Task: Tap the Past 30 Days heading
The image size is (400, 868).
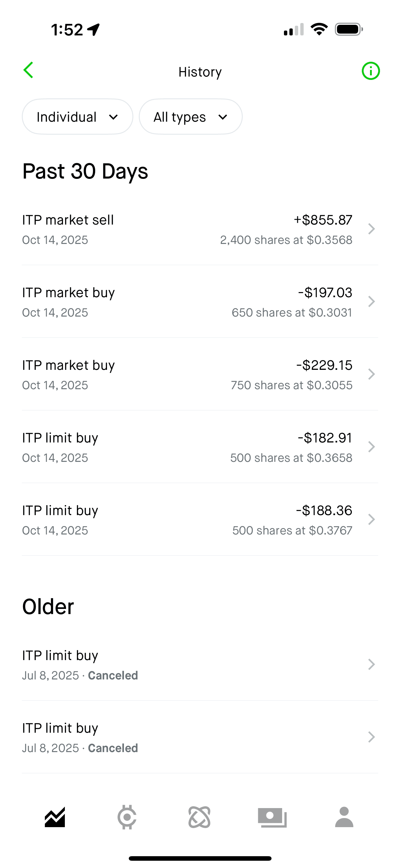Action: [x=85, y=171]
